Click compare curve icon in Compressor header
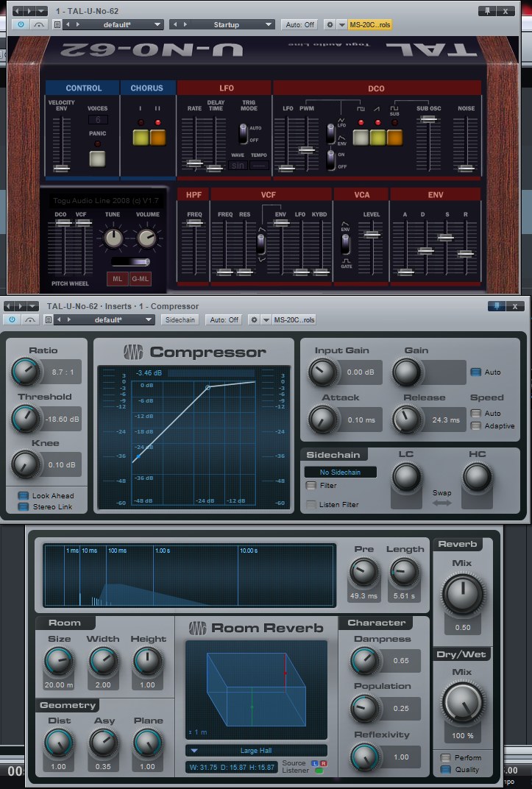The image size is (532, 789). coord(29,319)
